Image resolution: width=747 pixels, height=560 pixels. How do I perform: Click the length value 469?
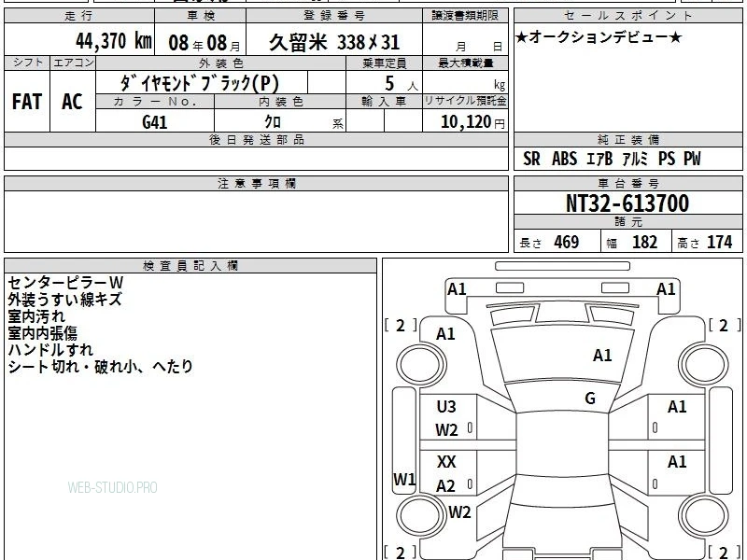tap(567, 242)
